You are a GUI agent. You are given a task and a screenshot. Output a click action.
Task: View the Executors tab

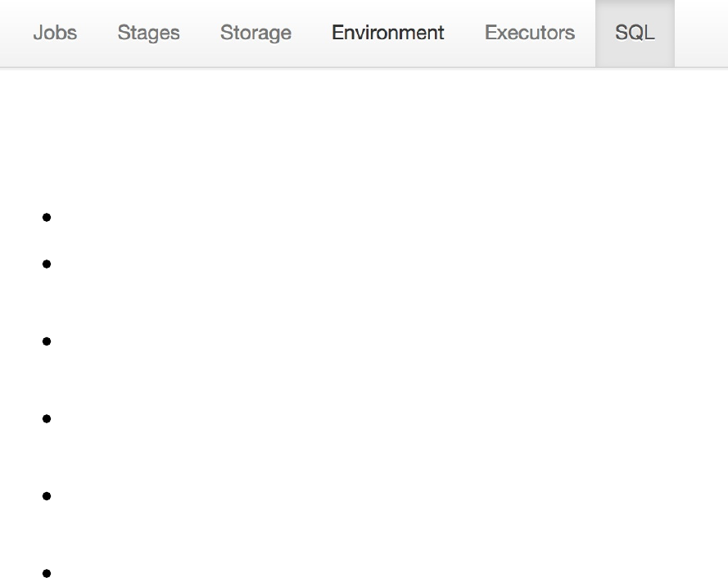point(530,33)
